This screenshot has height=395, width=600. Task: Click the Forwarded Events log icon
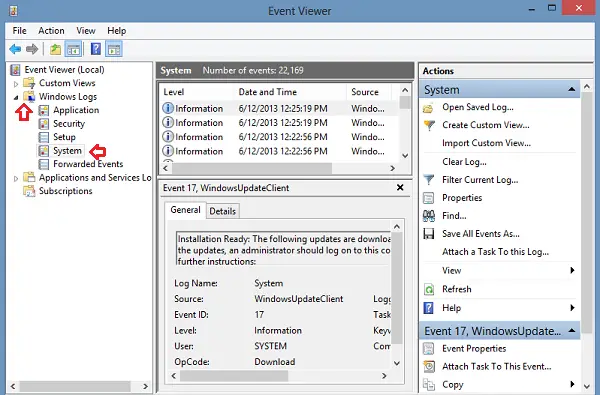click(44, 164)
